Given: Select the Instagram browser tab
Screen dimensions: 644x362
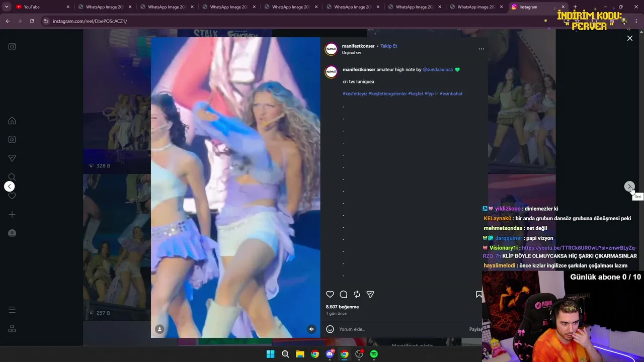Looking at the screenshot, I should click(538, 7).
